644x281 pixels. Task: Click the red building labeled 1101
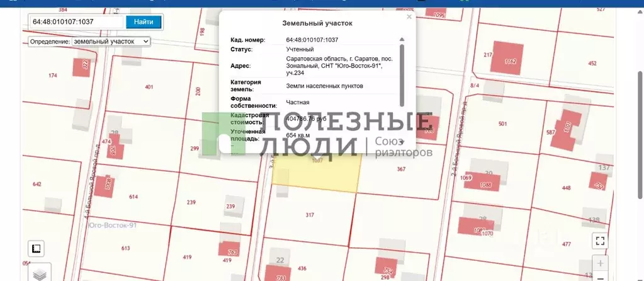(565, 129)
